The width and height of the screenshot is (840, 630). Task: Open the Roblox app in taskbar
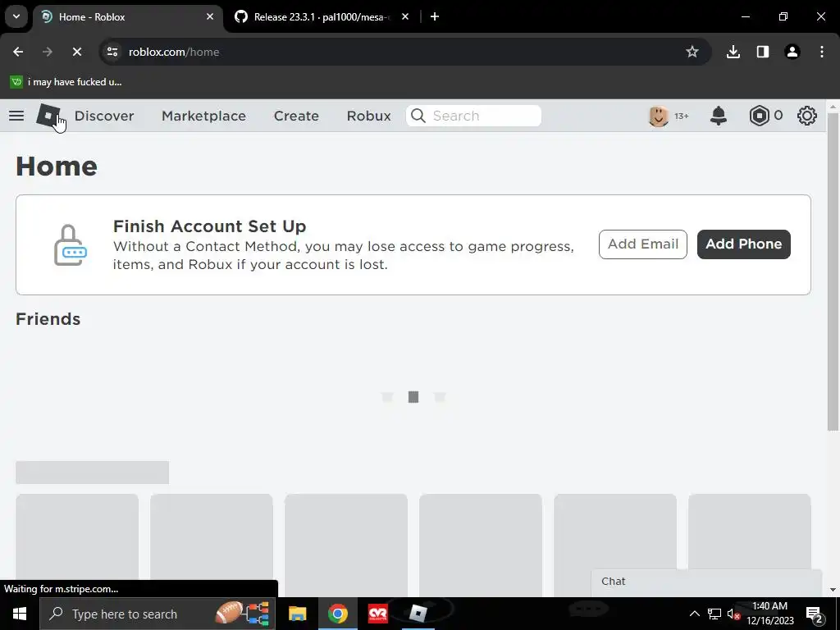(x=418, y=614)
